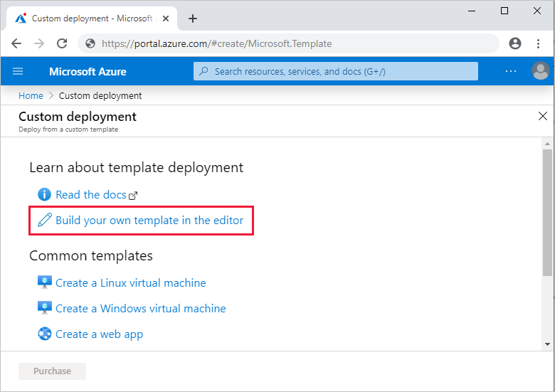Click the browser back arrow
The height and width of the screenshot is (392, 555).
pyautogui.click(x=16, y=43)
